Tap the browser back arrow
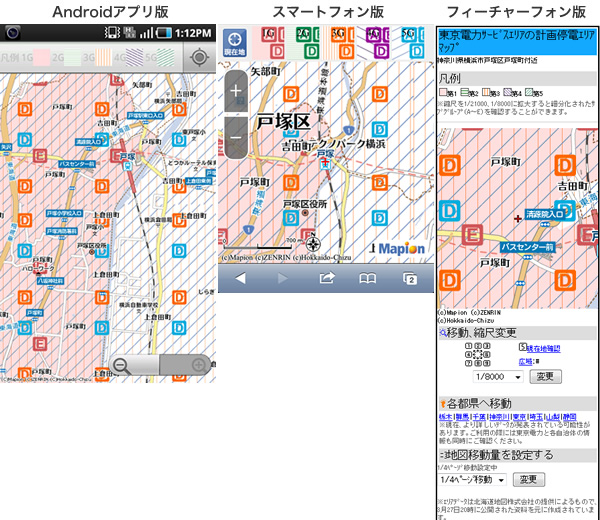600x520 pixels. point(240,278)
